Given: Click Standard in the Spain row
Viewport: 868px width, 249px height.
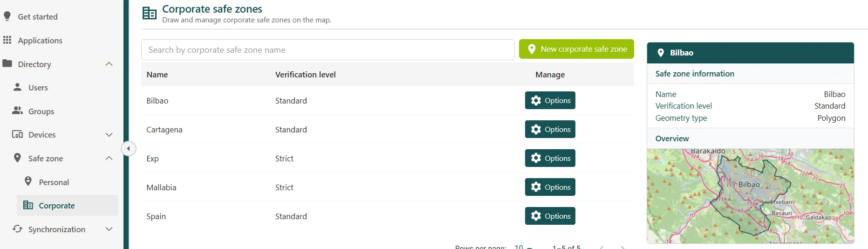Looking at the screenshot, I should tap(291, 216).
